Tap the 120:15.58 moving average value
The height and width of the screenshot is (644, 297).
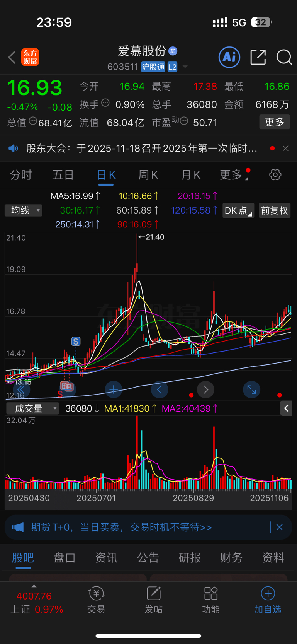[194, 210]
